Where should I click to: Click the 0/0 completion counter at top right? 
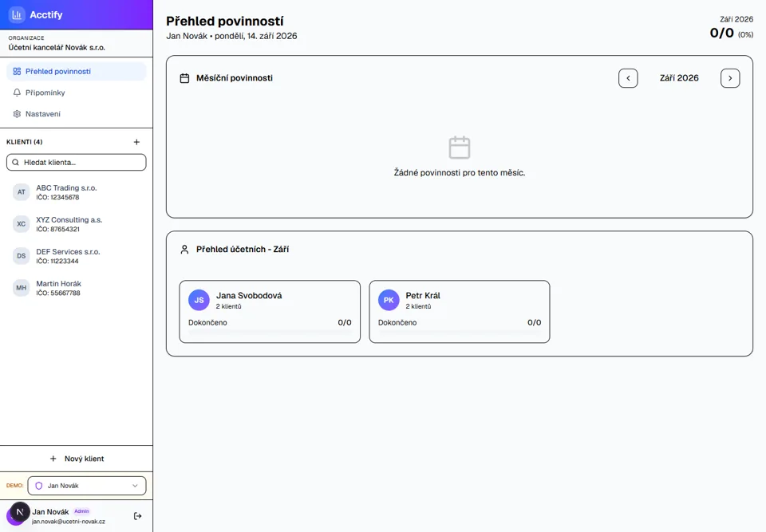722,33
